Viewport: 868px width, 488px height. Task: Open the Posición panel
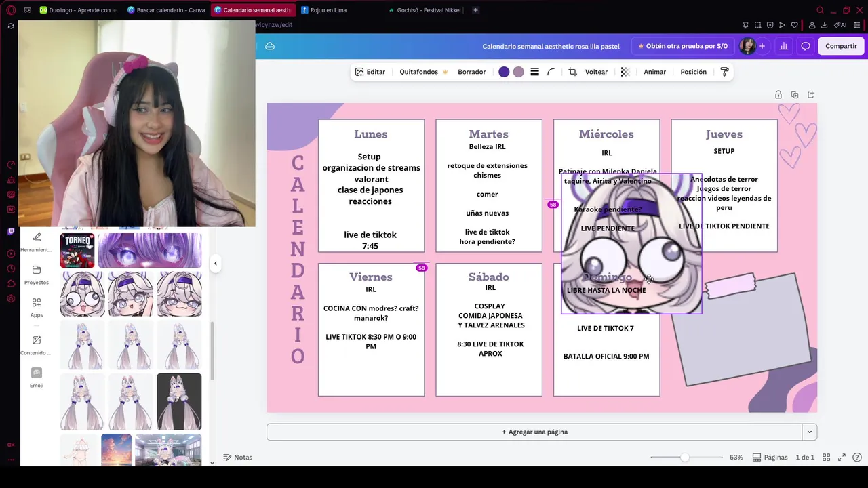pos(693,72)
